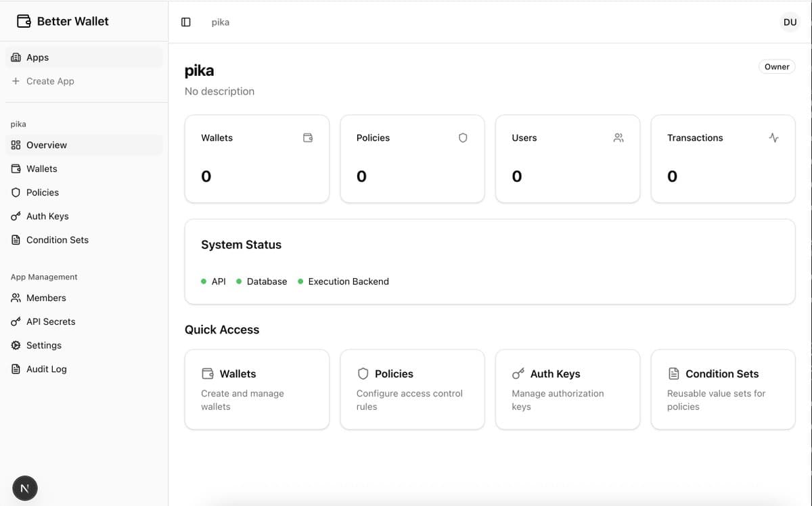This screenshot has height=506, width=812.
Task: Open the Wallets quick access card
Action: 256,389
